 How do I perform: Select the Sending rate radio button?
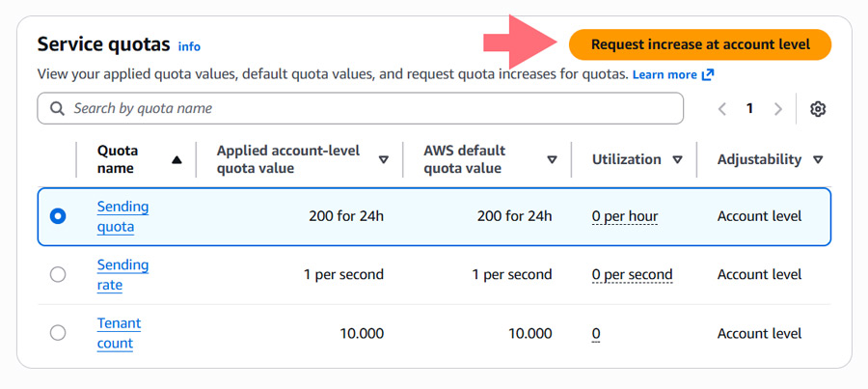58,275
